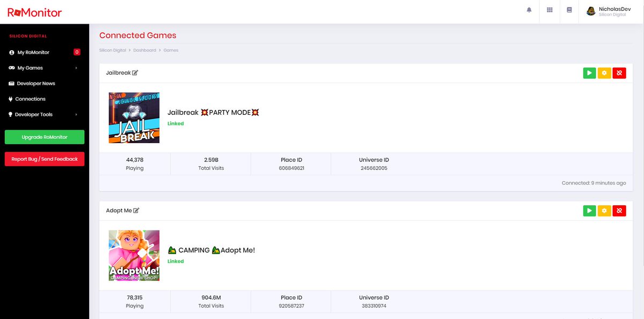Edit the Jailbreak game name
644x319 pixels.
(135, 73)
